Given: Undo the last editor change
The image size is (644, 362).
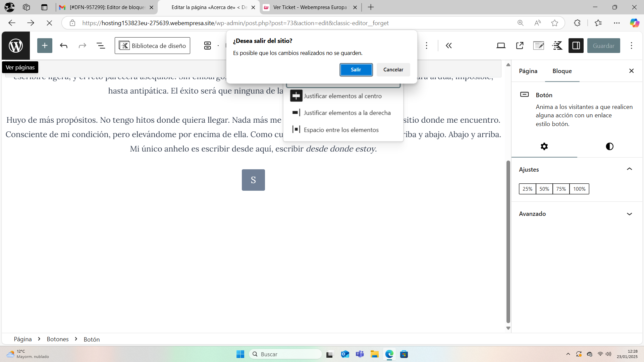Looking at the screenshot, I should [64, 46].
